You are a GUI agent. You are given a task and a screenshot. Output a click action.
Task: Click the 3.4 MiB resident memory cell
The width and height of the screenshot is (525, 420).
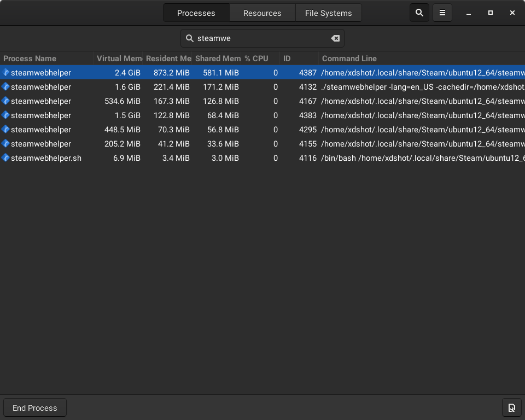pyautogui.click(x=176, y=158)
